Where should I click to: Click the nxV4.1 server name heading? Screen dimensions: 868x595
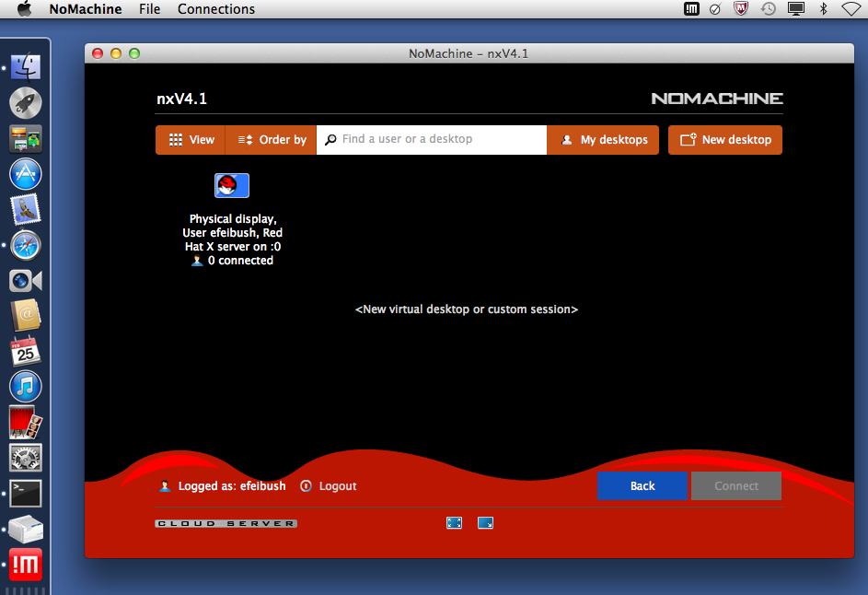click(x=181, y=99)
